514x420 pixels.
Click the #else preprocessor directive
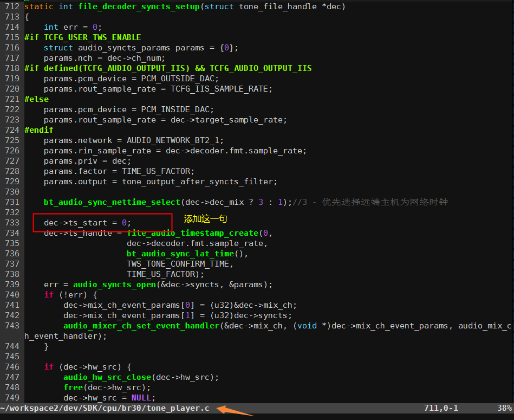36,99
